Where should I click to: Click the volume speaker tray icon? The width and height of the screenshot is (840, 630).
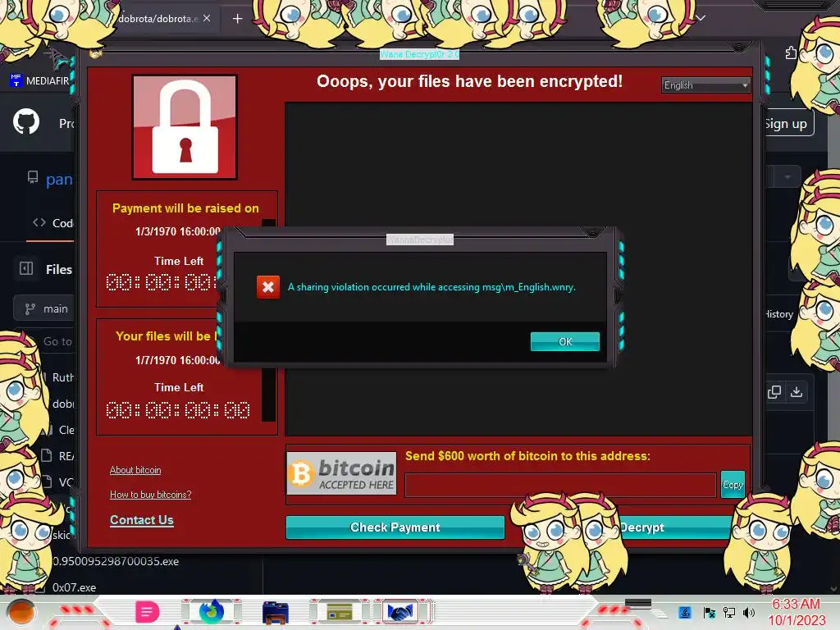click(x=748, y=612)
